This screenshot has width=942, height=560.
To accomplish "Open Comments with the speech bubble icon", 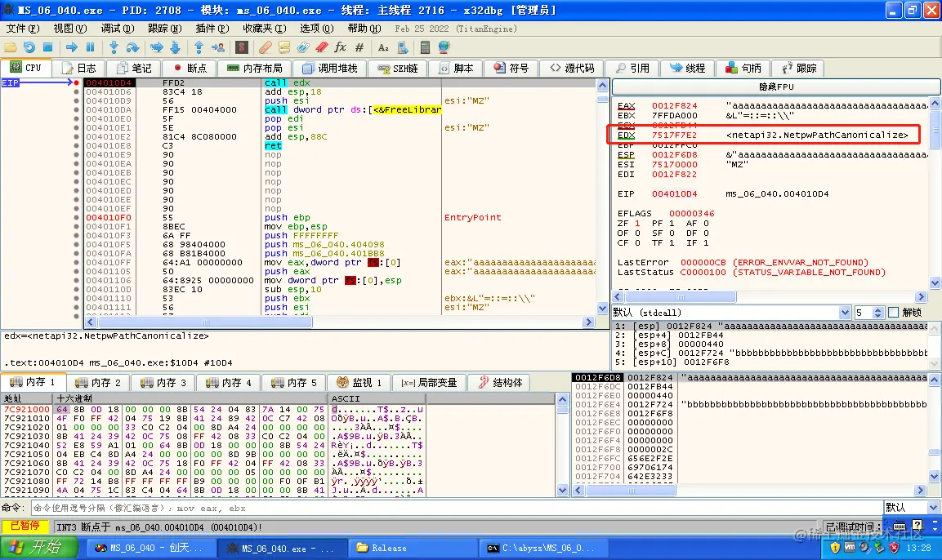I will coord(284,47).
